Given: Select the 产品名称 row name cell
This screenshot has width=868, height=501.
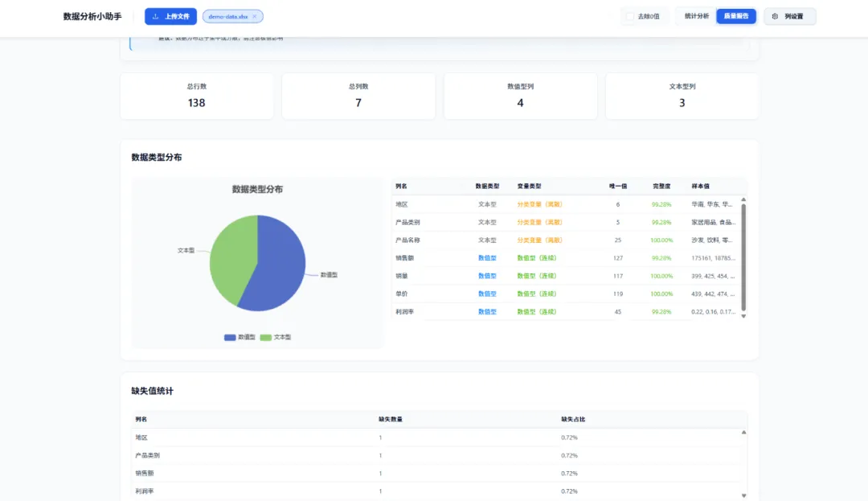Looking at the screenshot, I should (x=407, y=240).
